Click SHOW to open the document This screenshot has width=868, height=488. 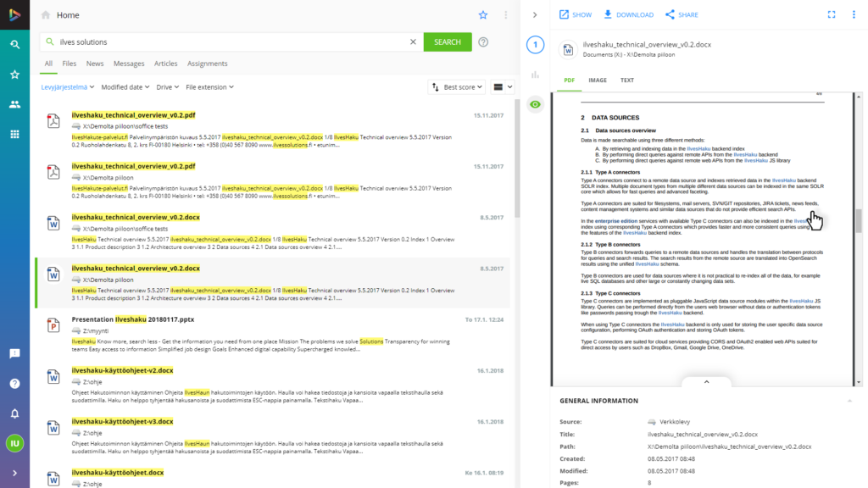(576, 15)
